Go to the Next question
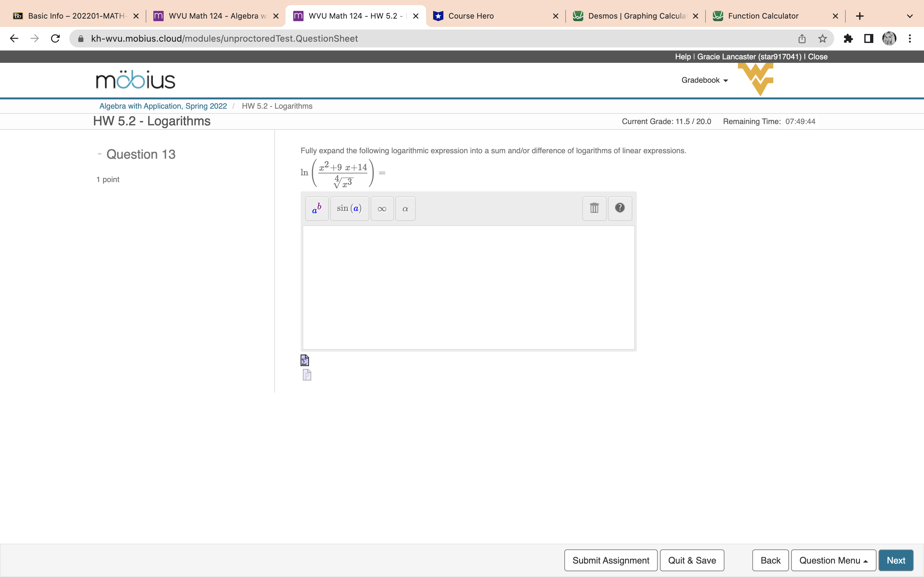The image size is (924, 577). point(895,560)
